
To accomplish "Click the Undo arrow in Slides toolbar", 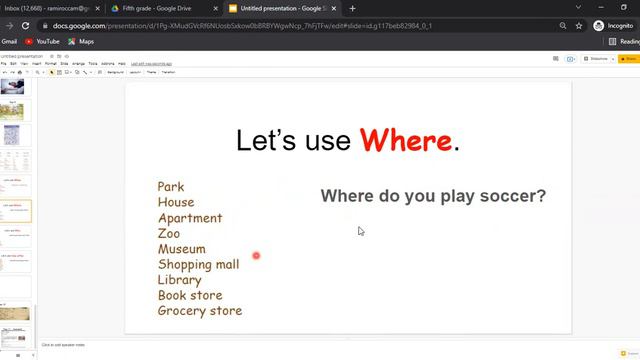I will [5, 72].
